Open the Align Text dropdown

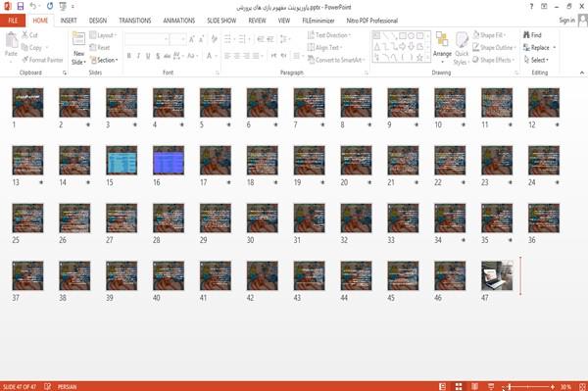click(x=324, y=48)
